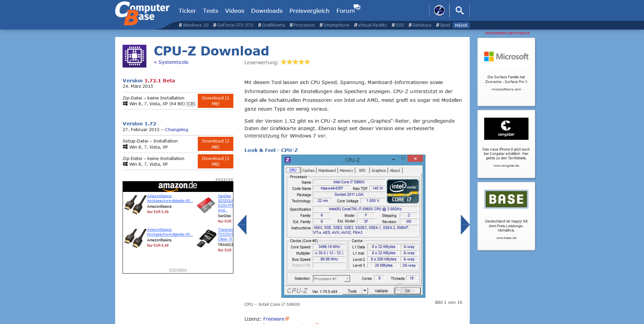Image resolution: width=644 pixels, height=324 pixels.
Task: Open the search magnifier icon
Action: pyautogui.click(x=460, y=10)
